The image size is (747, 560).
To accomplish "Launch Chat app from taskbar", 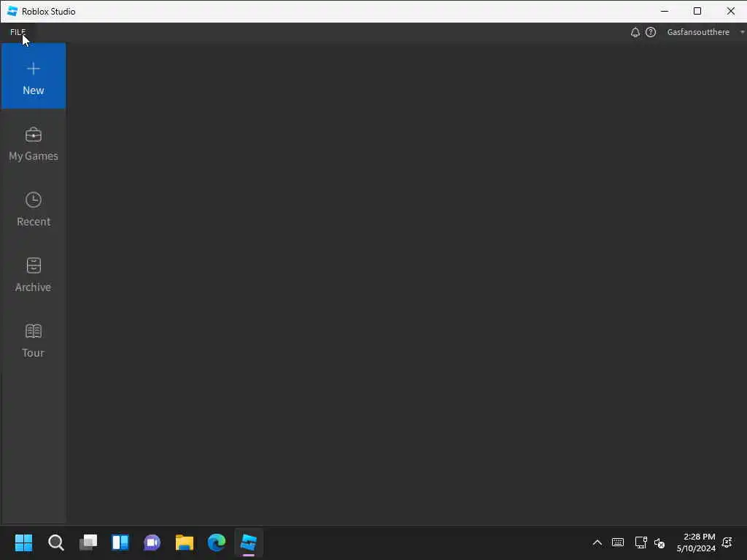I will 152,542.
